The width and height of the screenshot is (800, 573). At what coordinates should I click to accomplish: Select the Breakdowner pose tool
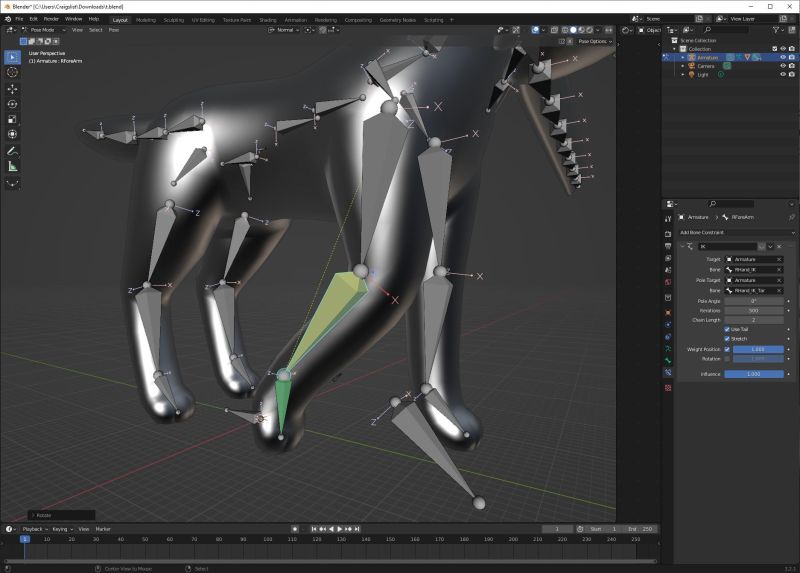13,183
